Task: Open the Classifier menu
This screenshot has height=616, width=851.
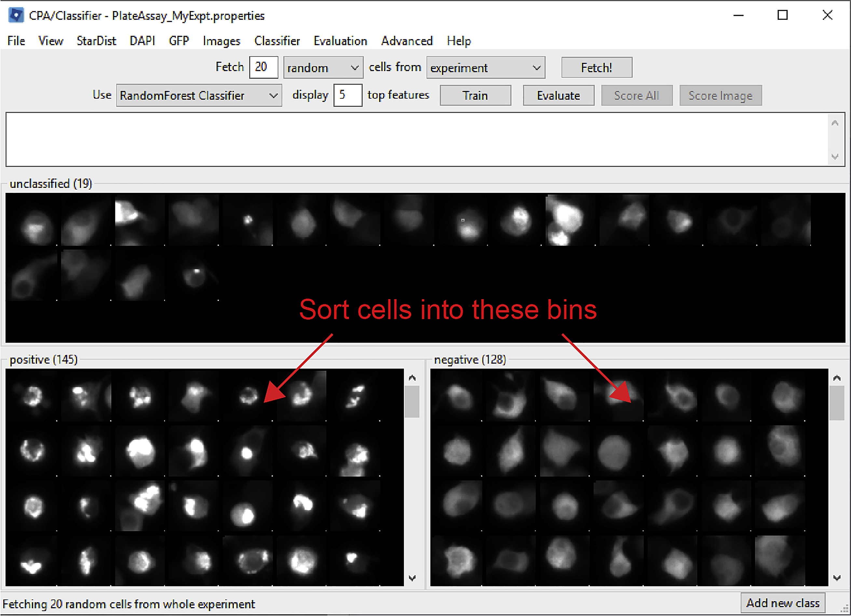Action: tap(277, 41)
